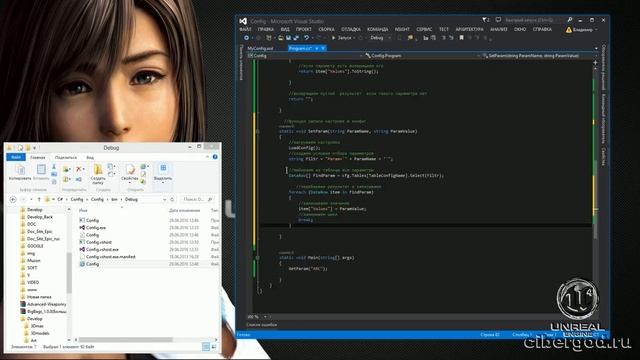
Task: Open the Explorer address bar history dropdown
Action: [x=164, y=199]
